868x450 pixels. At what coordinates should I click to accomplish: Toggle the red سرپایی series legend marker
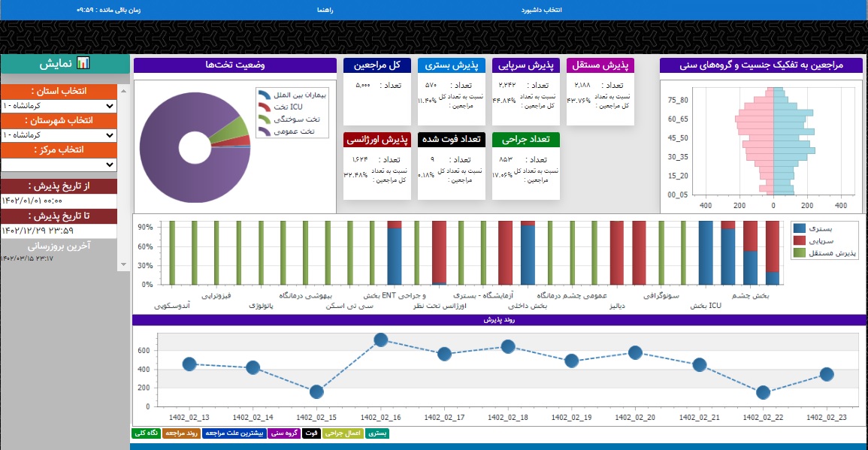click(x=800, y=240)
